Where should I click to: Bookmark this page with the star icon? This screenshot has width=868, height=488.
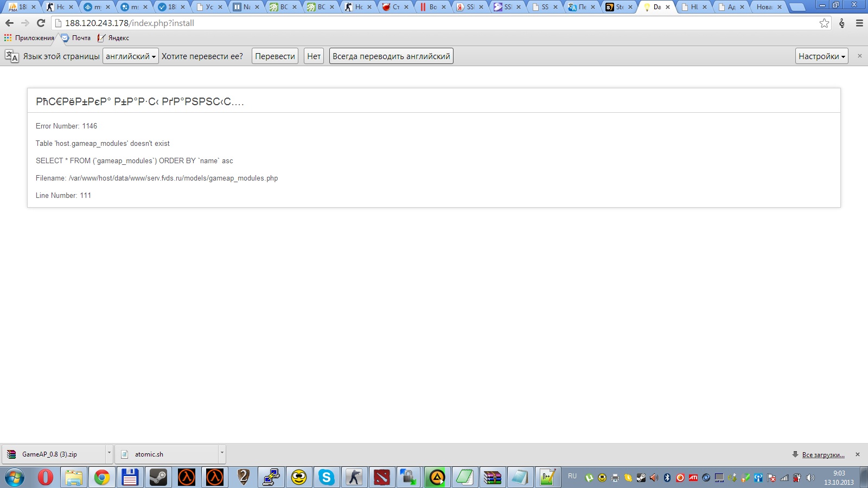(824, 23)
